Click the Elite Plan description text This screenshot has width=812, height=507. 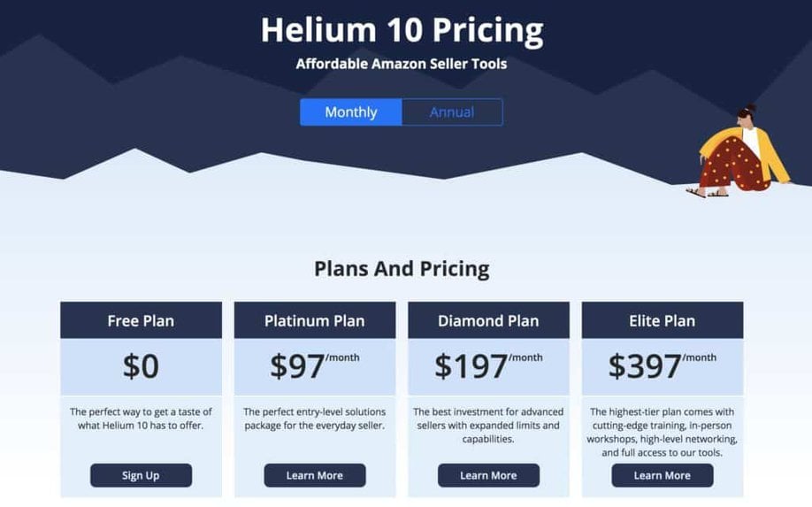pyautogui.click(x=663, y=432)
